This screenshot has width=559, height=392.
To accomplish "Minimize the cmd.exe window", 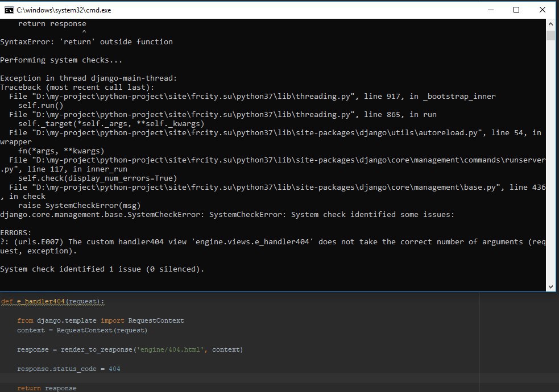I will coord(491,10).
